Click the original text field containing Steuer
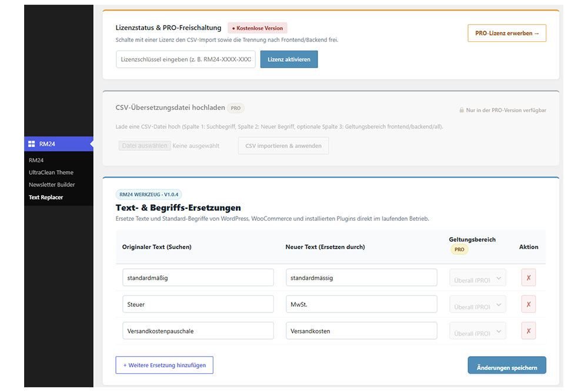 tap(198, 304)
